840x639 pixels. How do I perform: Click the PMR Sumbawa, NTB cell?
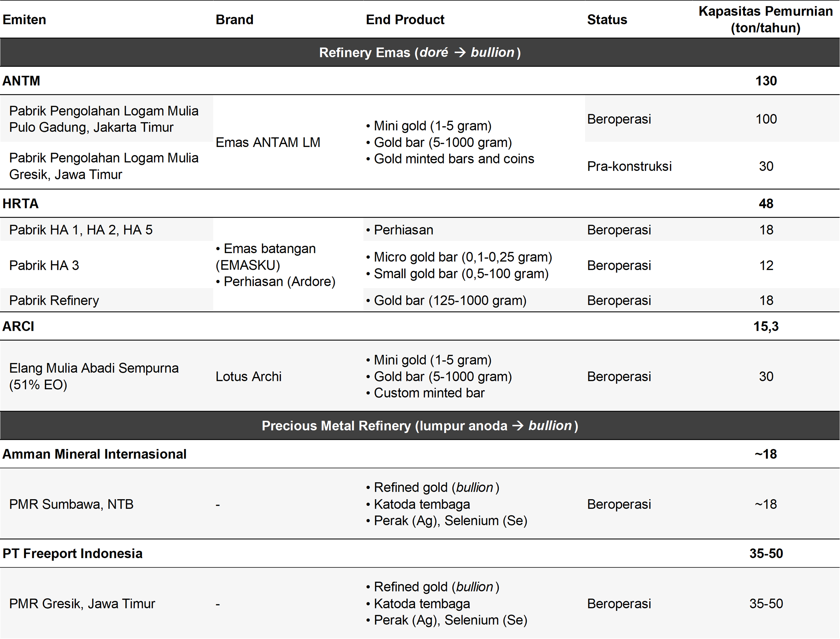pos(71,504)
